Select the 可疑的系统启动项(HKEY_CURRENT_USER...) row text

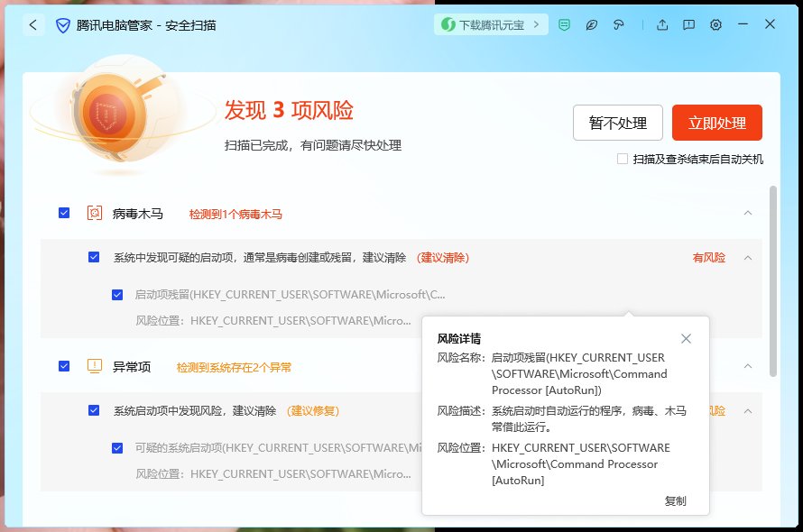(278, 448)
